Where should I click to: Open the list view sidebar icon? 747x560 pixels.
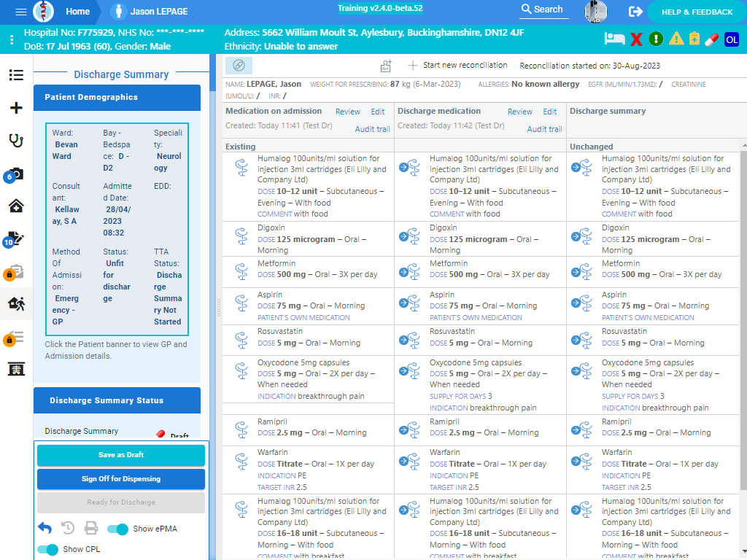pos(16,75)
